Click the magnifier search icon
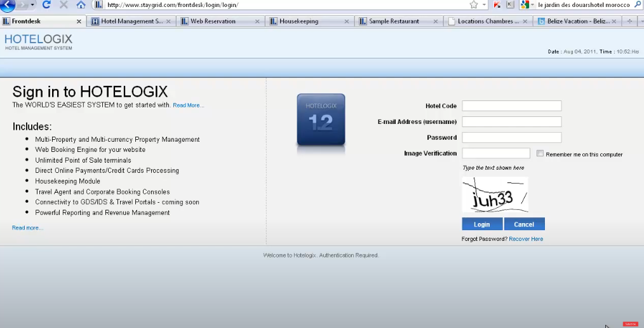The width and height of the screenshot is (644, 328). pos(638,4)
